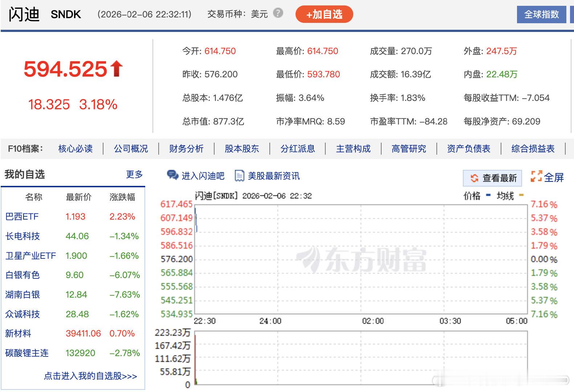Open 美股最新资讯 link
Screen dimensions: 574x392
(274, 176)
